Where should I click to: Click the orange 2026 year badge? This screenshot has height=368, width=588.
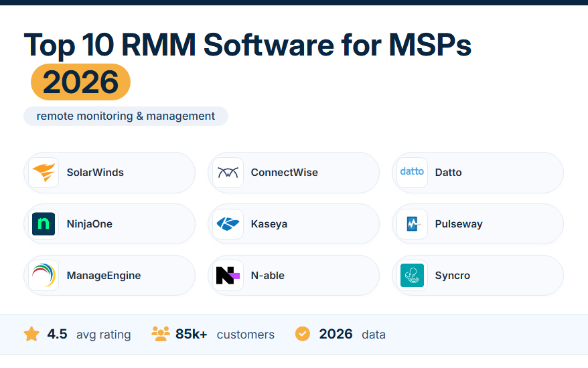(x=80, y=82)
